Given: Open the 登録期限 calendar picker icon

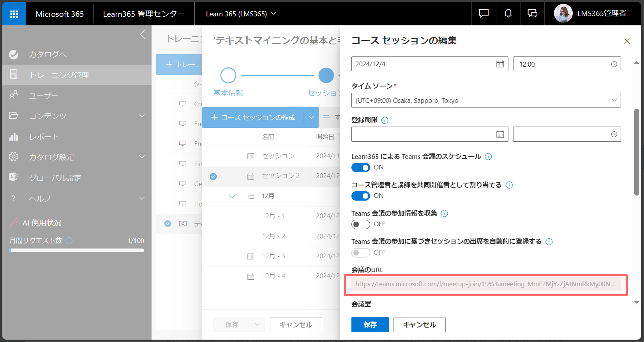Looking at the screenshot, I should pyautogui.click(x=500, y=134).
